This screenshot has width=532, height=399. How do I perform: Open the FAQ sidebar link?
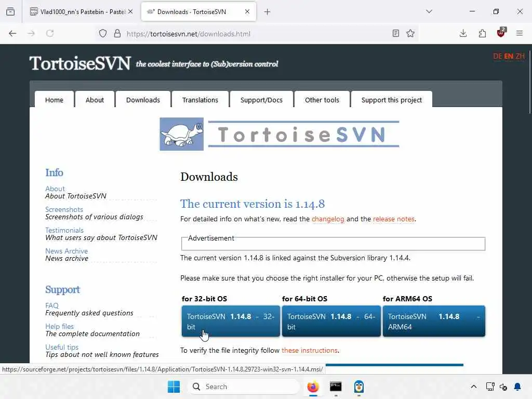(x=52, y=305)
